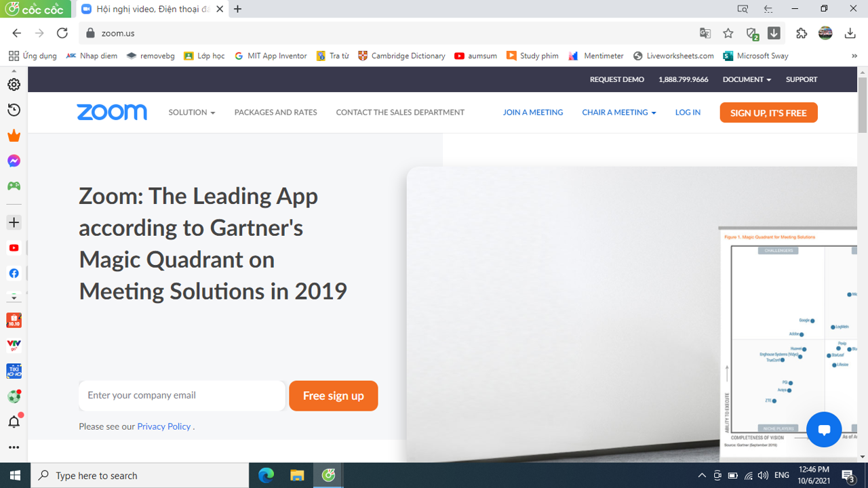Open the Privacy Policy link
868x488 pixels.
point(164,426)
